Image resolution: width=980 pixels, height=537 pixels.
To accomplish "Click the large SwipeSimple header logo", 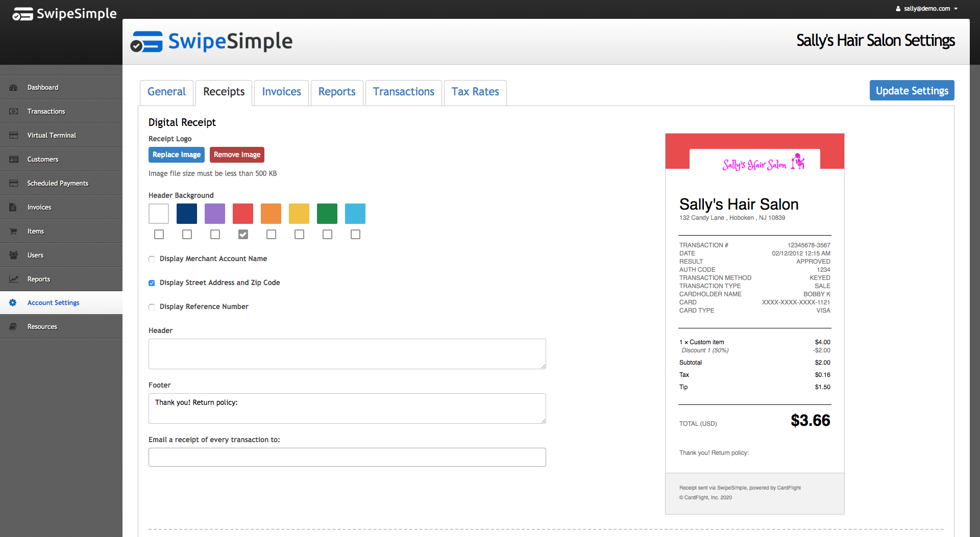I will pyautogui.click(x=211, y=42).
